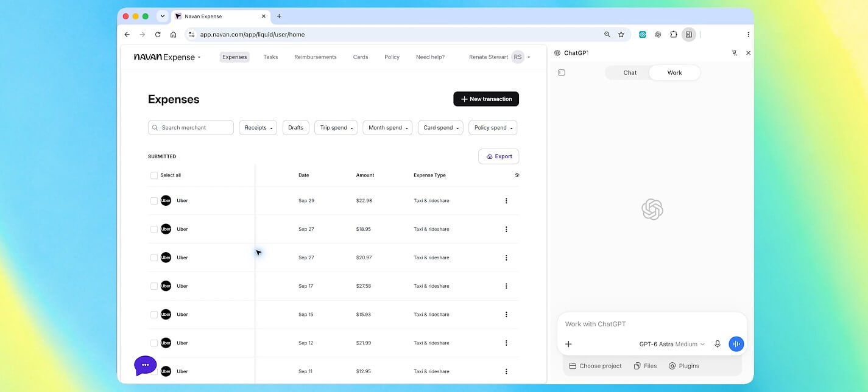Switch to the Chat tab in ChatGPT
Viewport: 868px width, 392px height.
[x=630, y=72]
